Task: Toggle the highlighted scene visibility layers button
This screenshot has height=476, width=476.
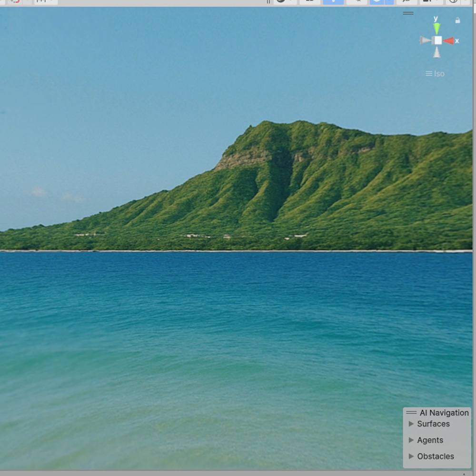Action: pos(377,1)
